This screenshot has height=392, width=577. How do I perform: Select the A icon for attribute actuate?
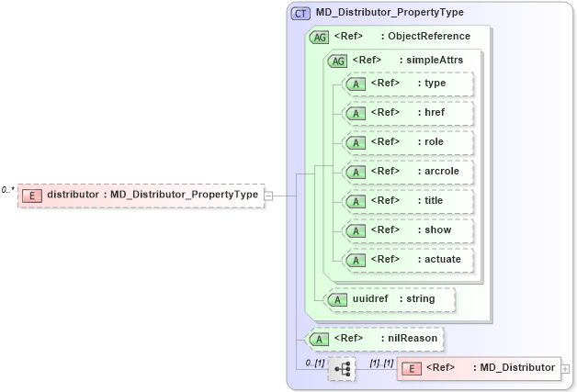tap(356, 261)
